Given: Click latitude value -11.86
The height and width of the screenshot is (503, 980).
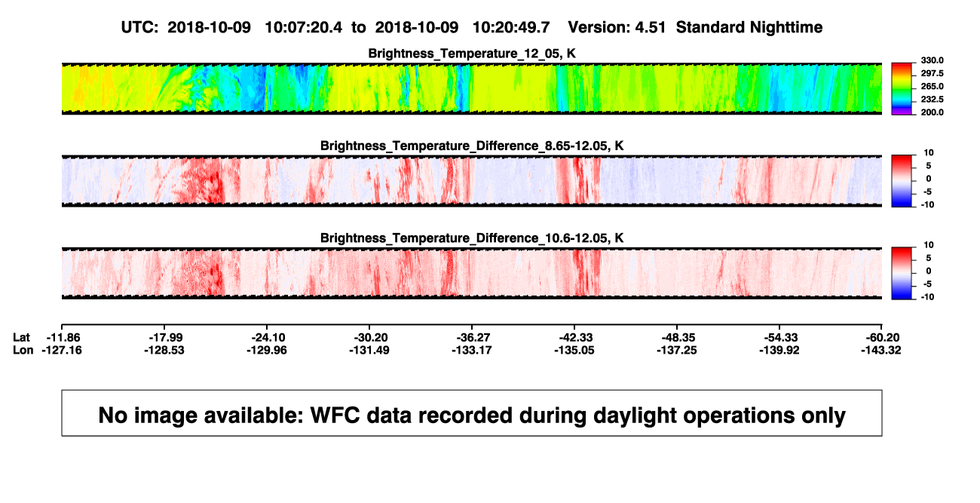Looking at the screenshot, I should click(x=63, y=337).
